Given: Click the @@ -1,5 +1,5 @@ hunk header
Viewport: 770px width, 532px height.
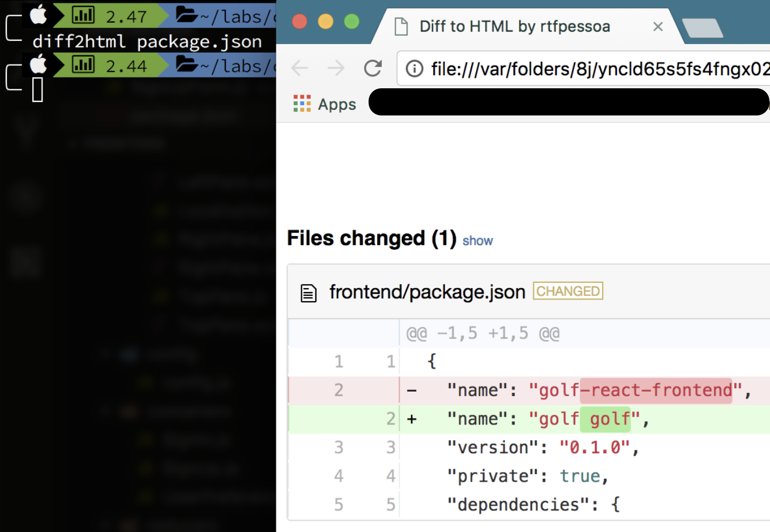Looking at the screenshot, I should pos(483,333).
